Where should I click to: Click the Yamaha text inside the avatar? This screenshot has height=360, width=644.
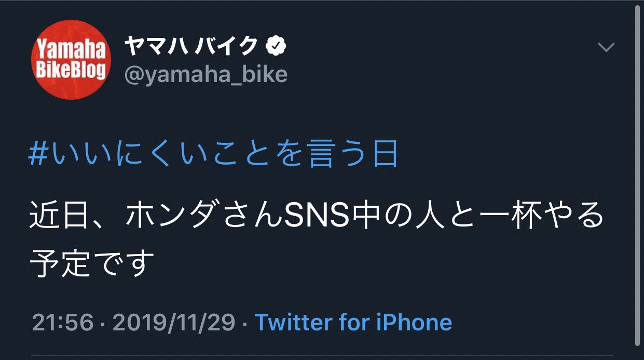(71, 51)
